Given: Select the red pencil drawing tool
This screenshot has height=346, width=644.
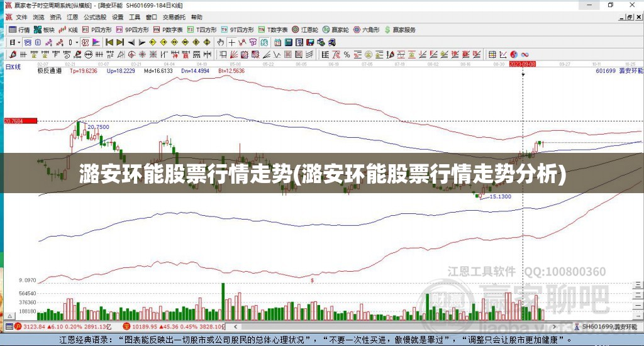Looking at the screenshot, I should 13,54.
